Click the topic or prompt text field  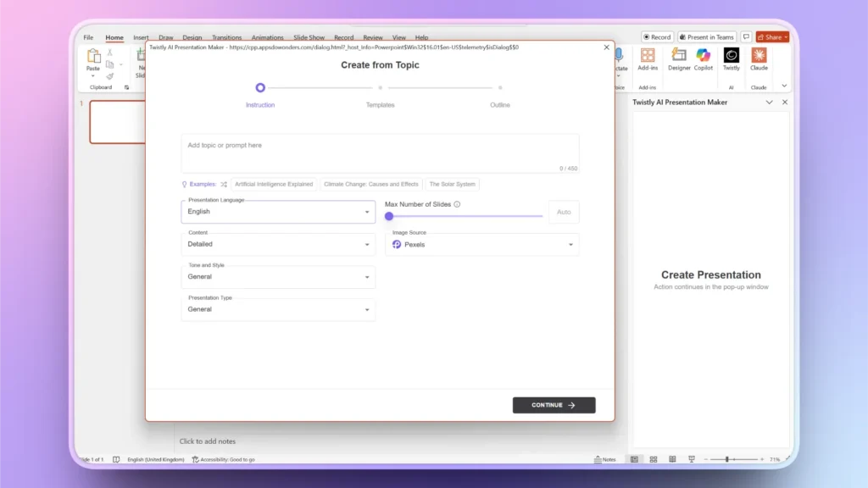click(x=380, y=153)
